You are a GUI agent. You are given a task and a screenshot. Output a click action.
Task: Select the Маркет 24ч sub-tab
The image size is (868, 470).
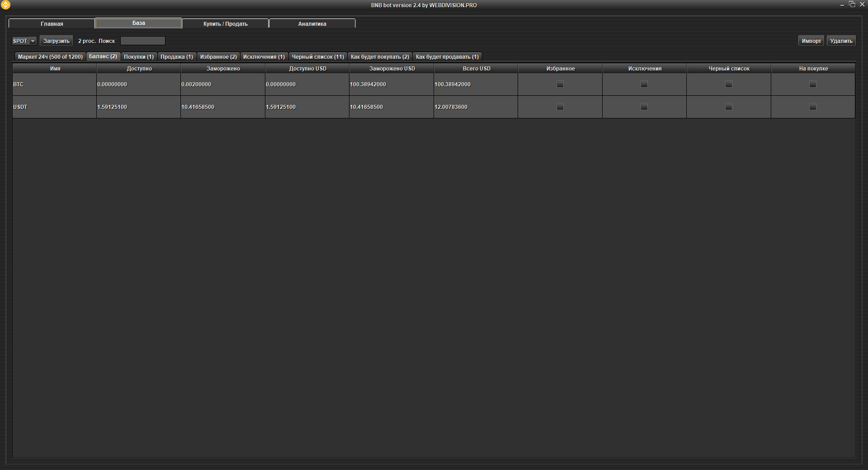tap(50, 56)
